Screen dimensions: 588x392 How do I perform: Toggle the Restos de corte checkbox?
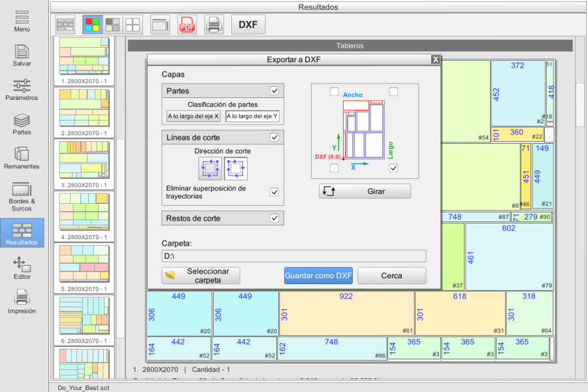[x=274, y=218]
